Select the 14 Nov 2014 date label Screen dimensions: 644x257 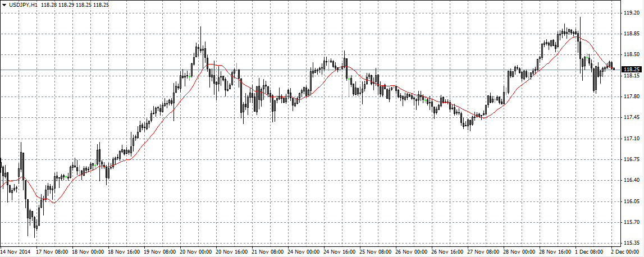coord(15,252)
